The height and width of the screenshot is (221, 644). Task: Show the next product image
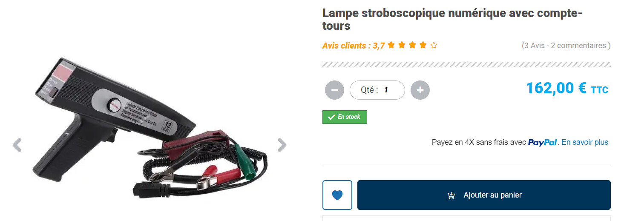[x=282, y=145]
